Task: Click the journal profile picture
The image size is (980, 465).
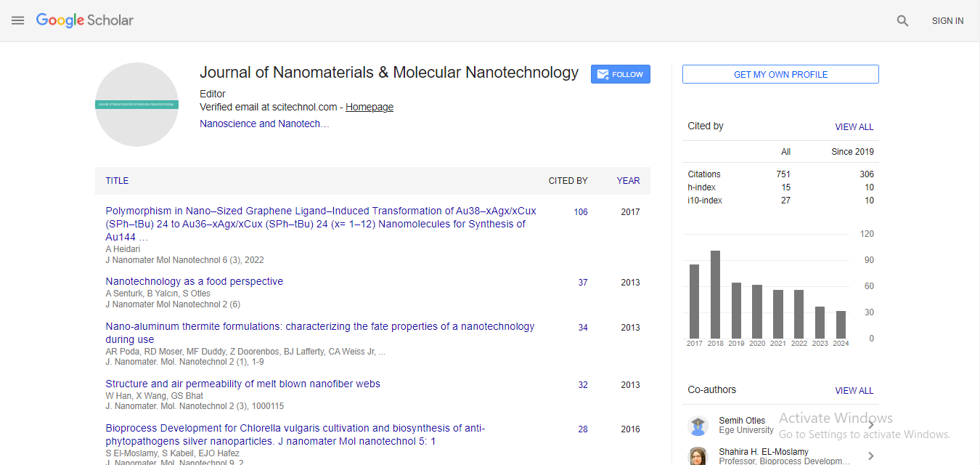Action: [x=136, y=105]
